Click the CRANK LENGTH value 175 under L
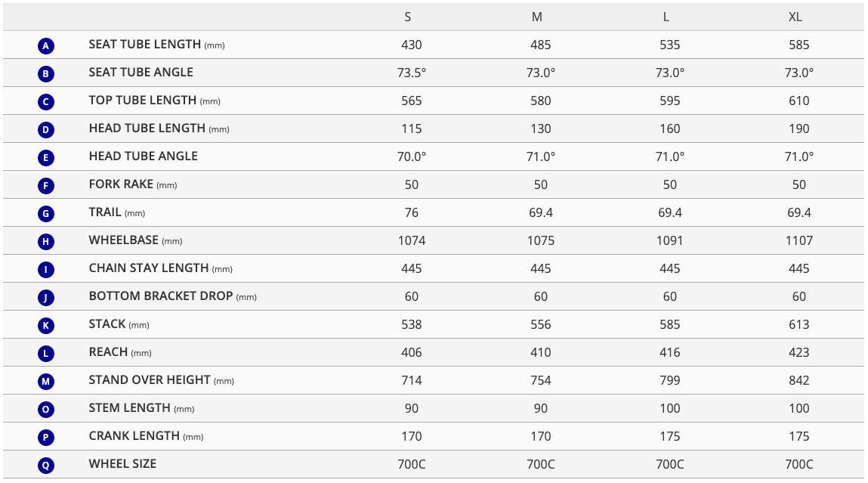The width and height of the screenshot is (868, 483). 670,436
